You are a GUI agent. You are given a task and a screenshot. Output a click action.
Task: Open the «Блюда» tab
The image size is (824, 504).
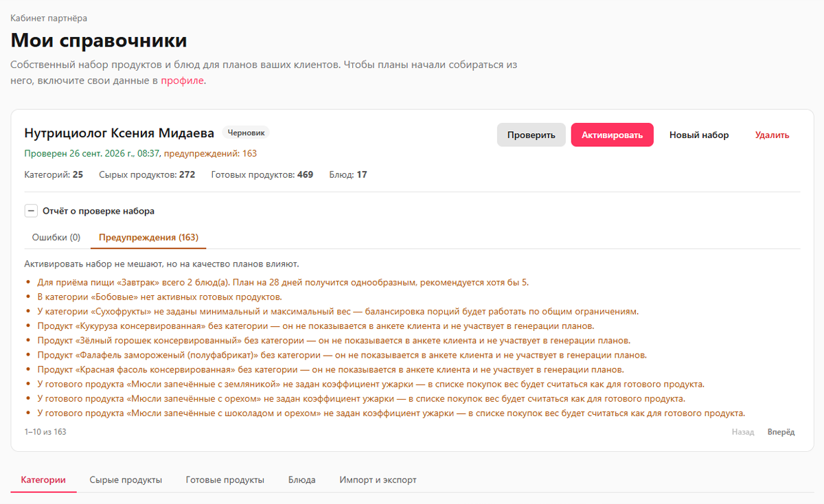[x=302, y=480]
